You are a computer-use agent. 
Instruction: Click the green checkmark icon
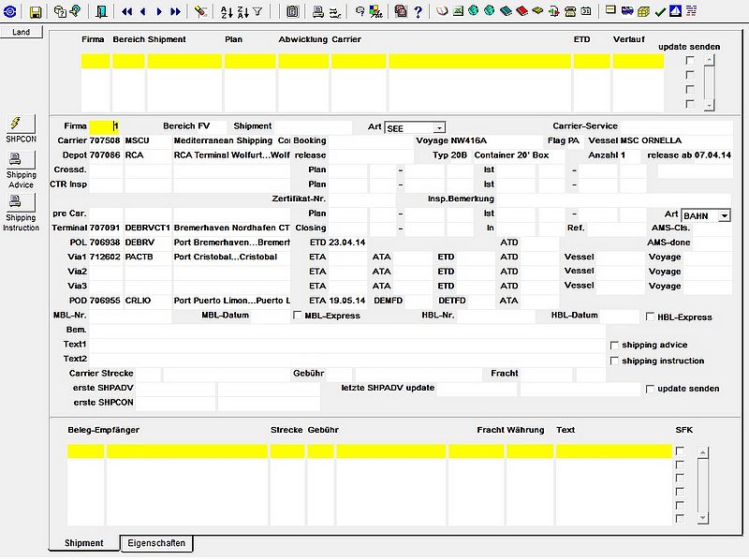click(660, 11)
